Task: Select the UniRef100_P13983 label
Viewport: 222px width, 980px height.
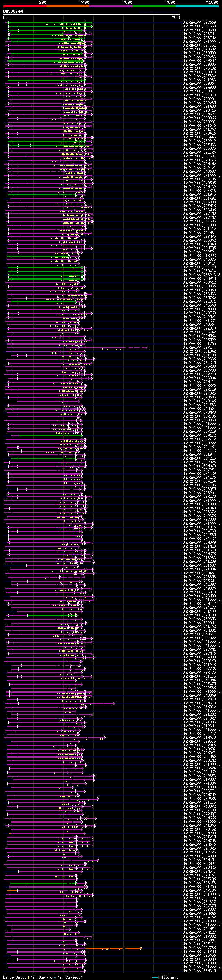Action: [199, 558]
